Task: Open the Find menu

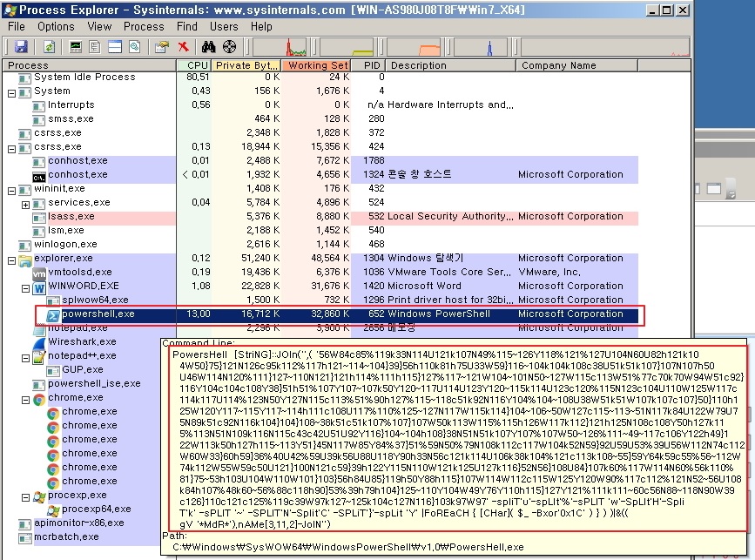Action: point(187,26)
